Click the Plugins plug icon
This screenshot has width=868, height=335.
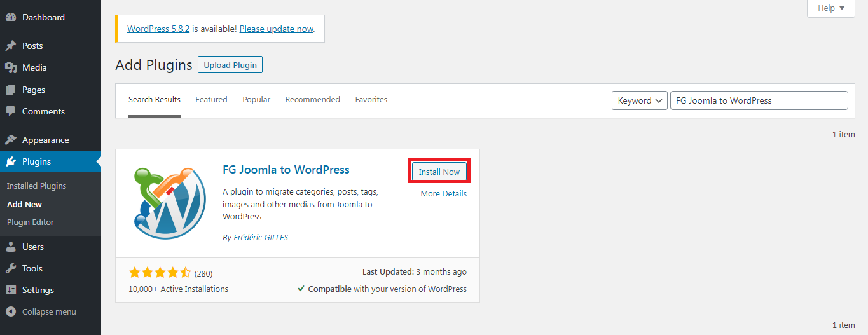(x=11, y=161)
